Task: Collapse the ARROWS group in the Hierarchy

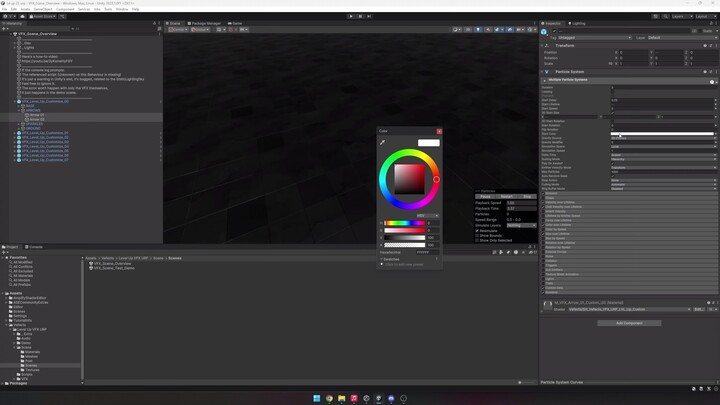Action: coord(19,111)
